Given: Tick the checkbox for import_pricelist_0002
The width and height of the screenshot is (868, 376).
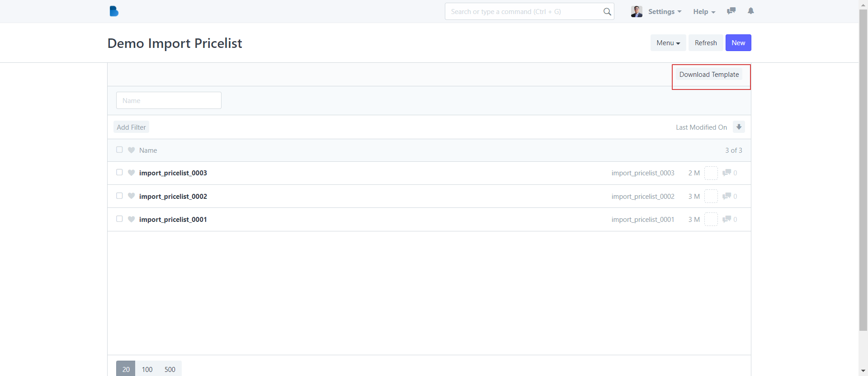Looking at the screenshot, I should 119,196.
